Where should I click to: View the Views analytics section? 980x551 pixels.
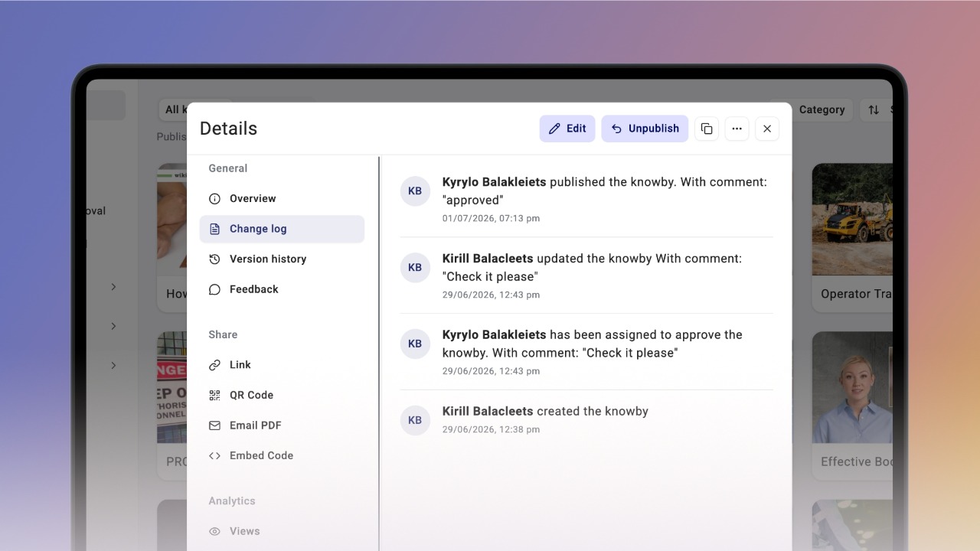(x=282, y=531)
